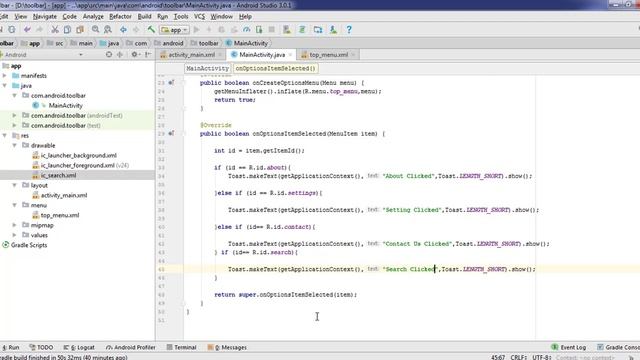This screenshot has width=640, height=360.
Task: Open the Refactor menu
Action: [120, 17]
